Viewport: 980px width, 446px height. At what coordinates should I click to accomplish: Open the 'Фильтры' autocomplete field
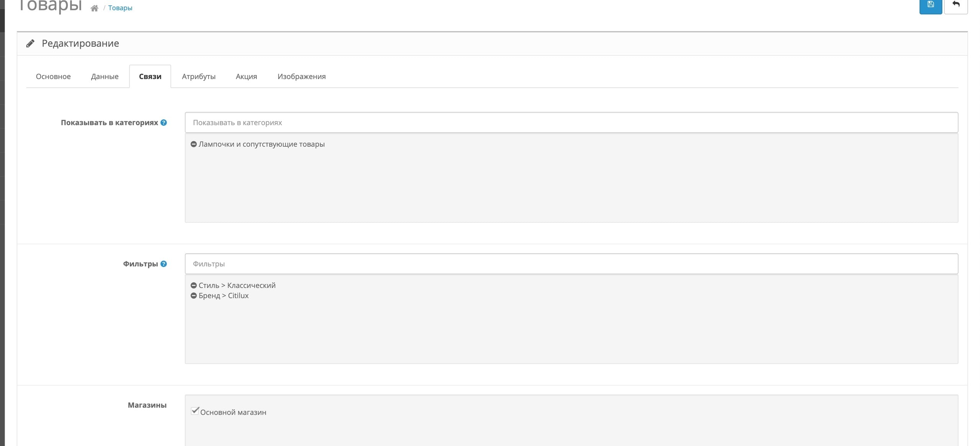(571, 264)
